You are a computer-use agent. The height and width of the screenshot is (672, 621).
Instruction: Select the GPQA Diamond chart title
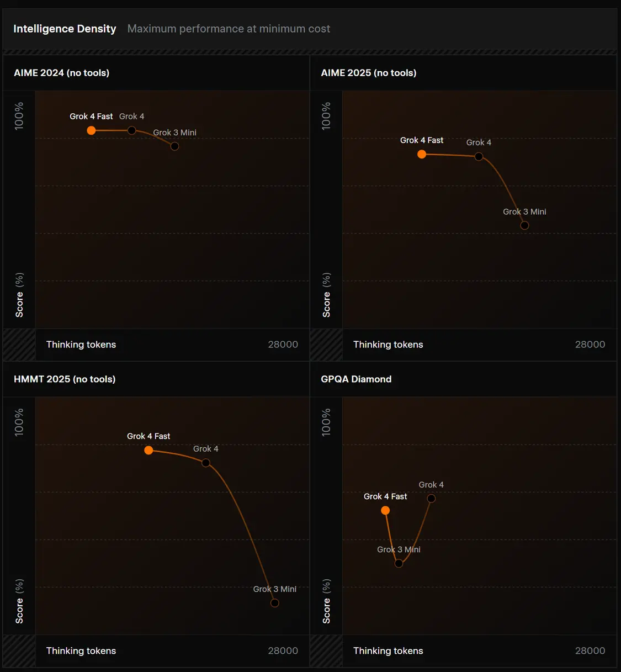356,379
